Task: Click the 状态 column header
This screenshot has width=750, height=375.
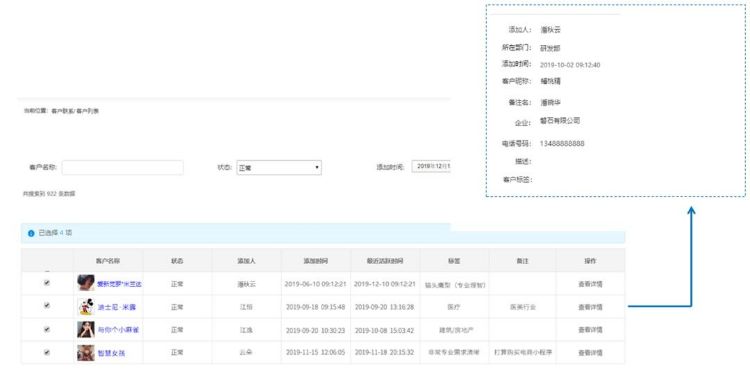Action: [177, 261]
